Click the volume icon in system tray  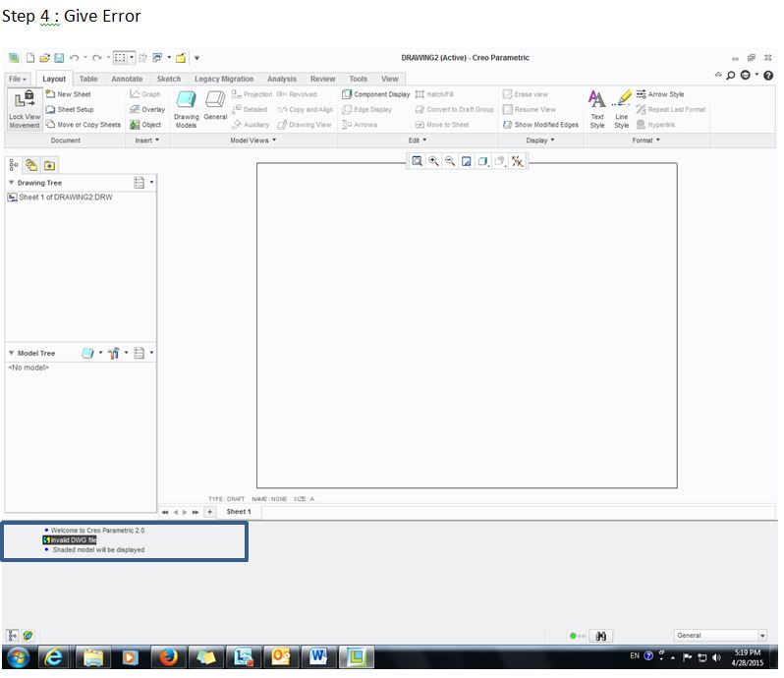(x=716, y=657)
